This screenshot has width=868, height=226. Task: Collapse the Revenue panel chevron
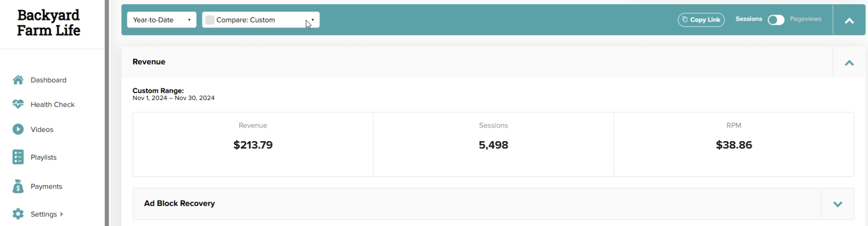pos(849,63)
